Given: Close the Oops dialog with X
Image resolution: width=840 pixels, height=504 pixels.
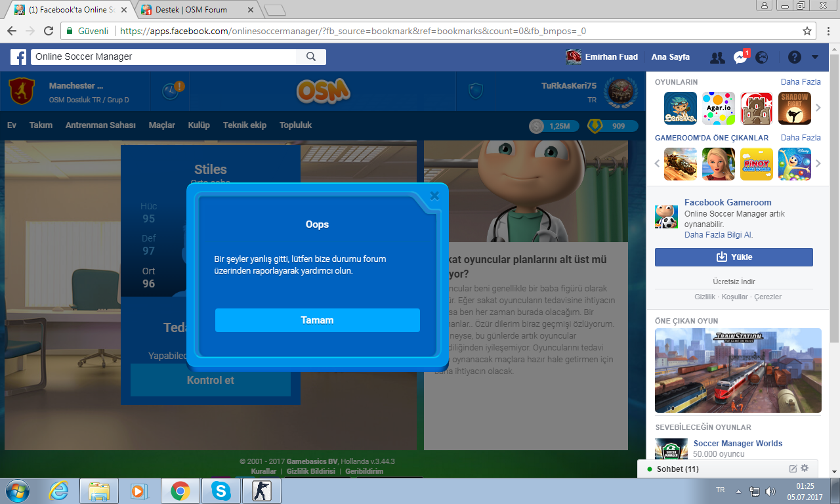Looking at the screenshot, I should coord(434,196).
